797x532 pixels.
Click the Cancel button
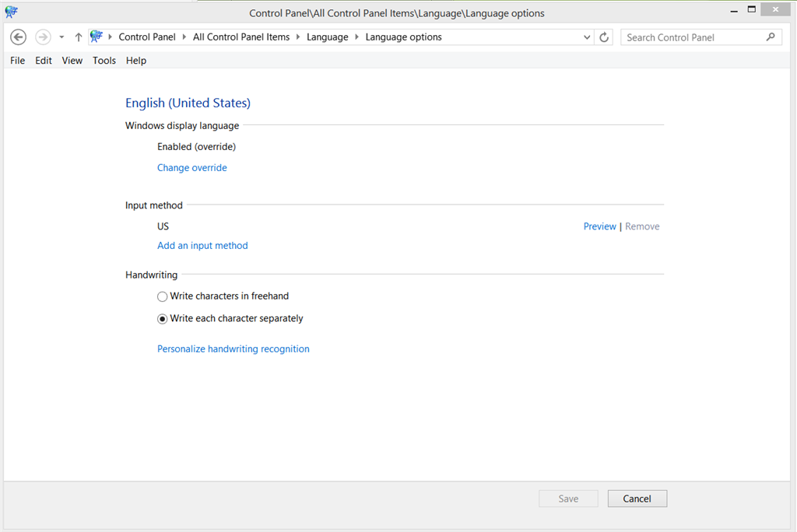click(x=637, y=499)
